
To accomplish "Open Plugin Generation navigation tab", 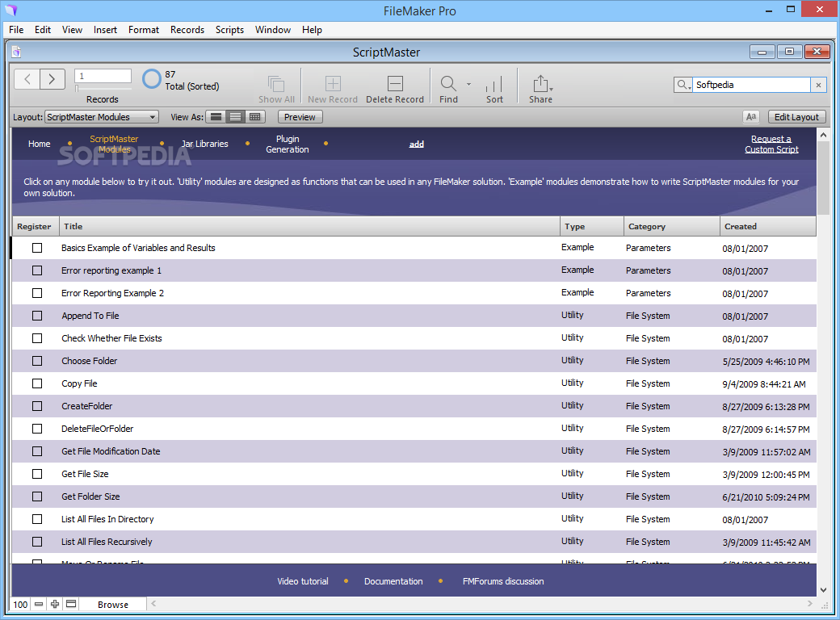I will pos(288,144).
